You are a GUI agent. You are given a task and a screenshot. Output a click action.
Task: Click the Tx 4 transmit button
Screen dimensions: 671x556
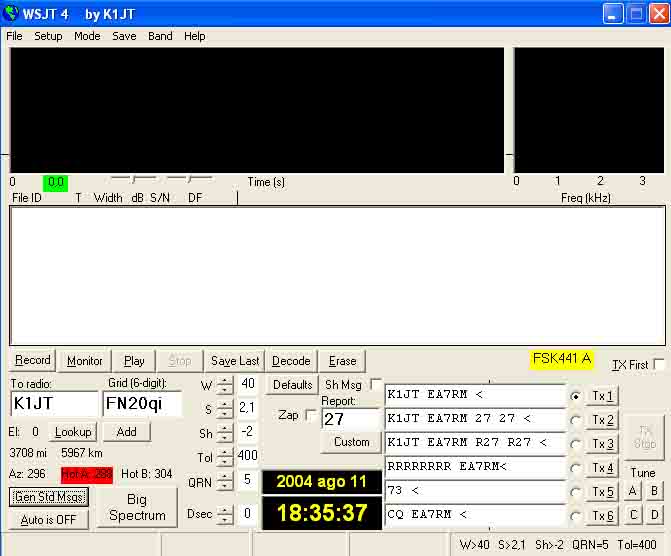[x=603, y=468]
